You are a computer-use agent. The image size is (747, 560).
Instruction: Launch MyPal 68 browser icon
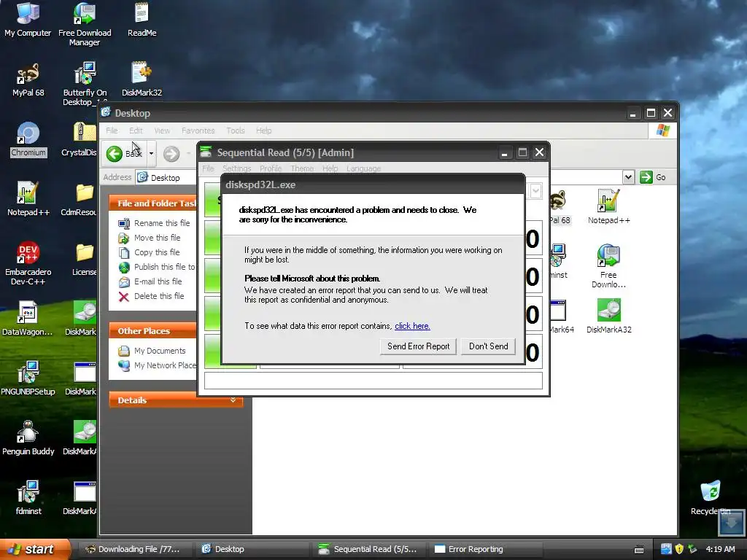(x=28, y=79)
